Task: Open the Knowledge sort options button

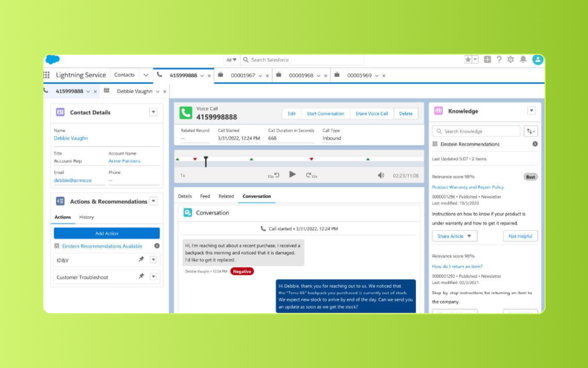Action: tap(531, 131)
